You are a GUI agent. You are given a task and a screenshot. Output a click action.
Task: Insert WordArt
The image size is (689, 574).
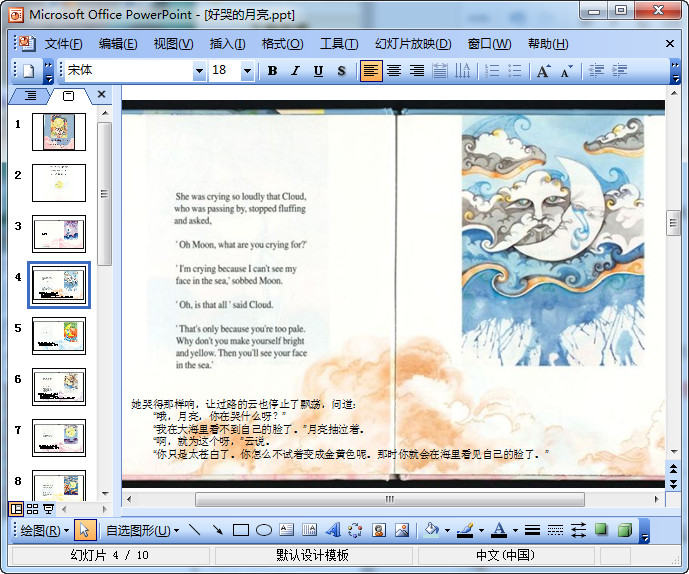click(333, 530)
